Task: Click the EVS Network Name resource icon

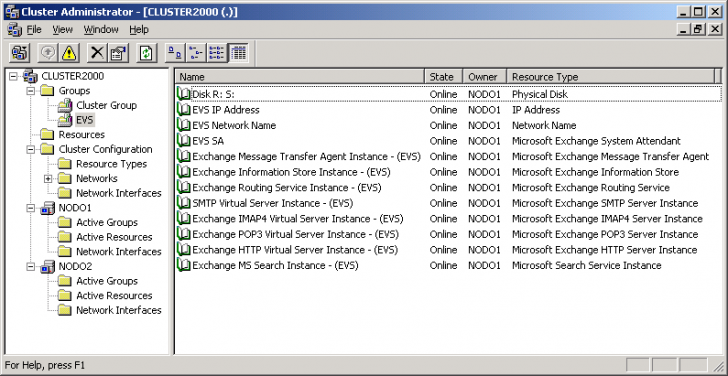Action: (x=184, y=125)
